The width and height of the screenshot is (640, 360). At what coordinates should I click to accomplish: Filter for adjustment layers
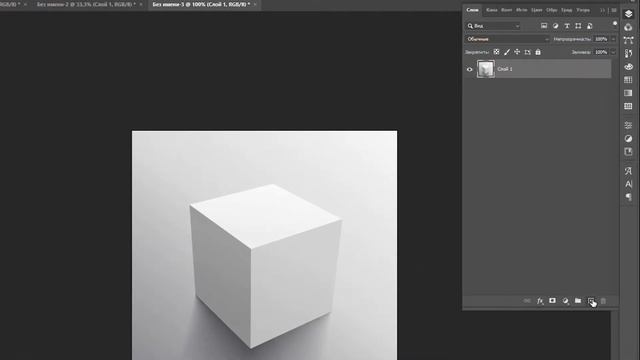pyautogui.click(x=555, y=26)
